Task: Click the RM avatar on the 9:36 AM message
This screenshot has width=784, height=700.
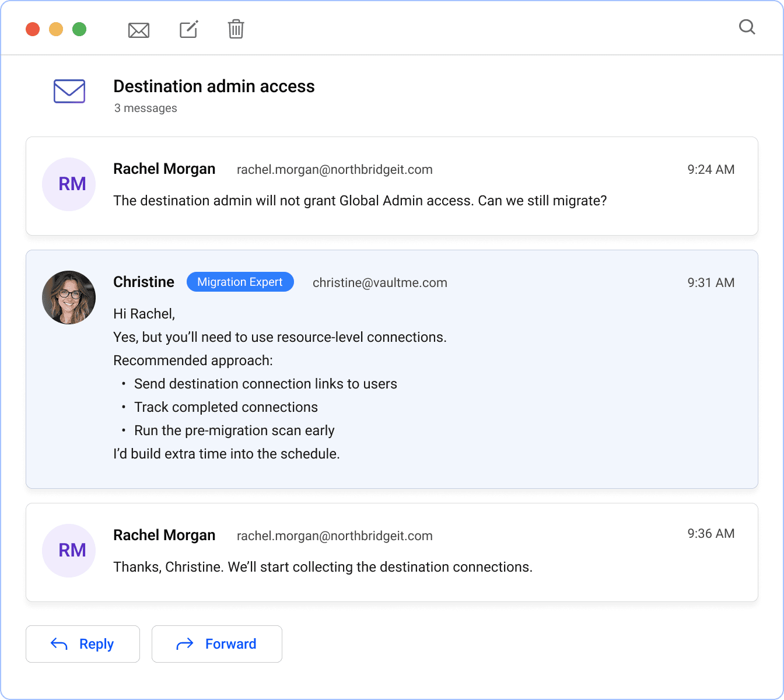Action: (69, 551)
